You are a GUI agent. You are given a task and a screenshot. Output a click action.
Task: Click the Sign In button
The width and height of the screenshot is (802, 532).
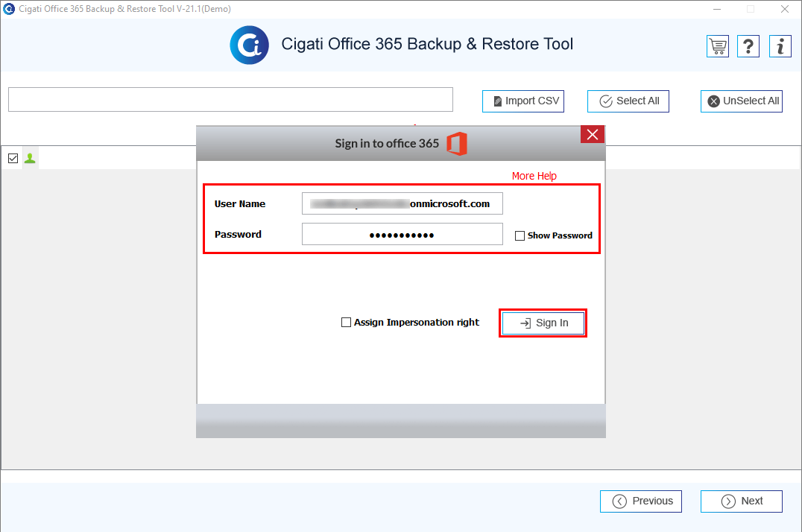point(543,323)
